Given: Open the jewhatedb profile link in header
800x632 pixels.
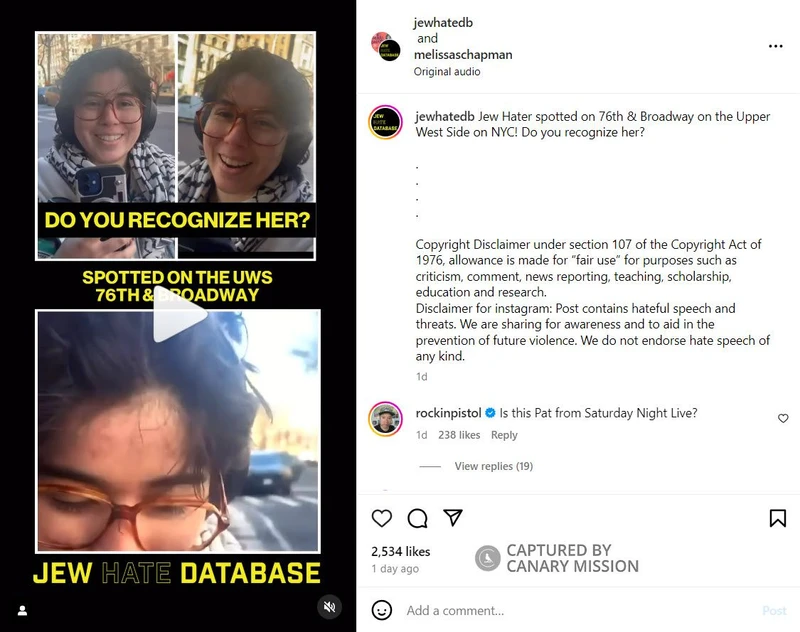Looking at the screenshot, I should point(443,22).
